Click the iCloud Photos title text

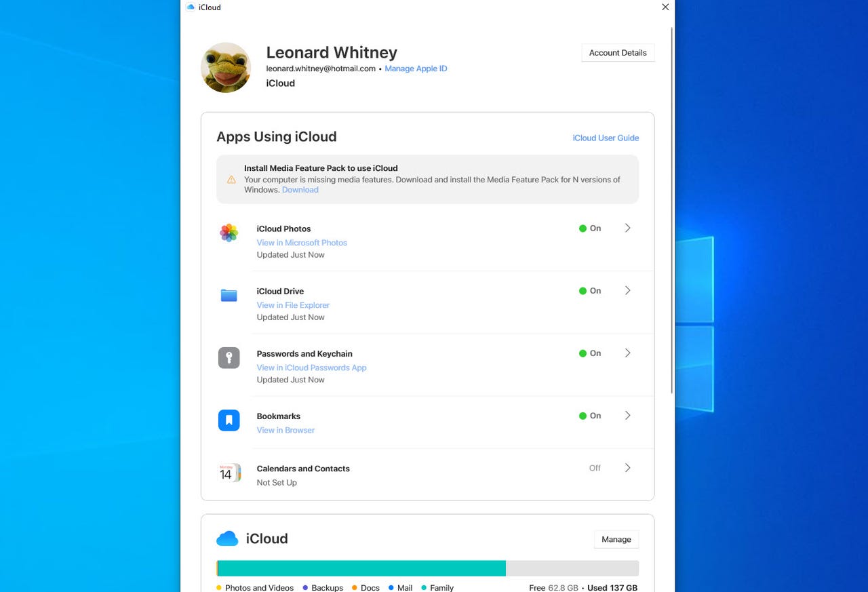point(283,229)
